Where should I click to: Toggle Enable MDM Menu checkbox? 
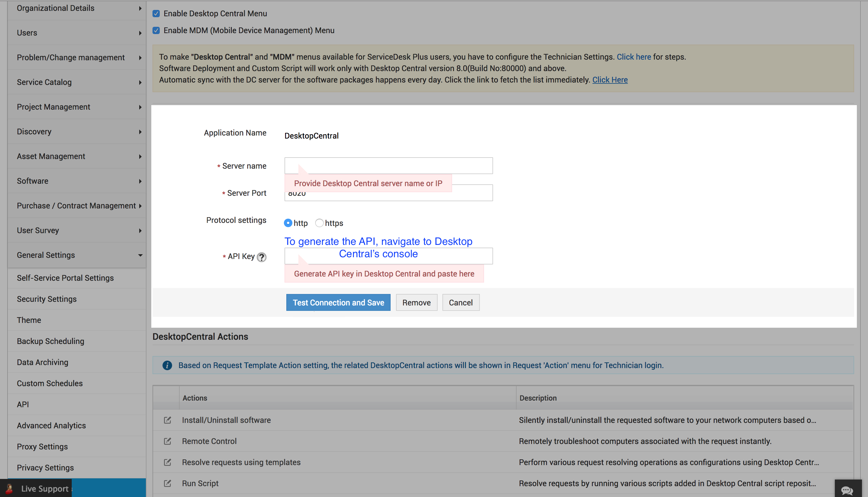click(156, 30)
